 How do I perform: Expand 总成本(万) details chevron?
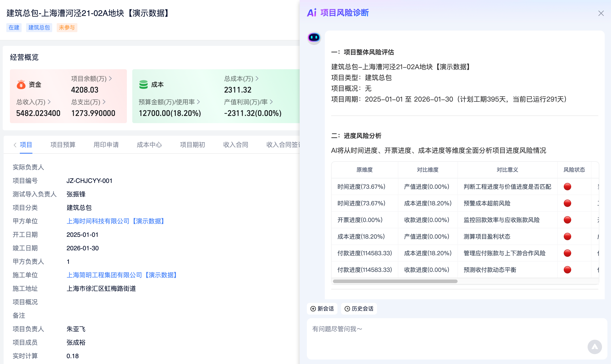[x=257, y=78]
